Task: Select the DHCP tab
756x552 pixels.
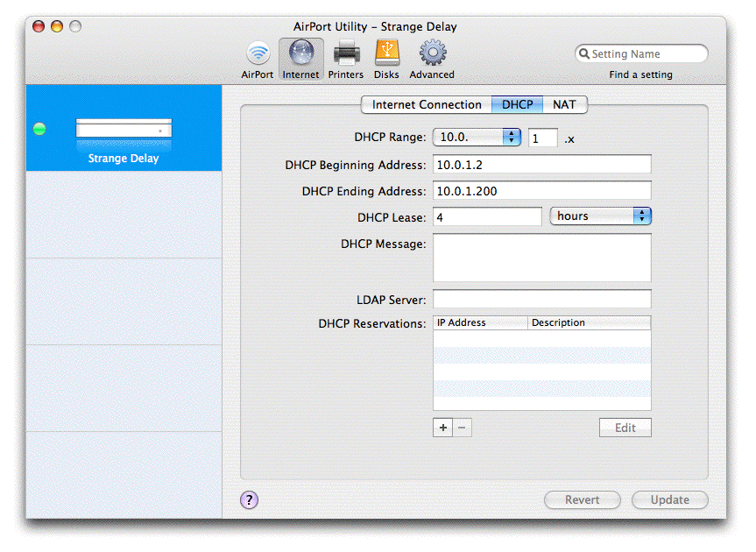Action: pos(517,105)
